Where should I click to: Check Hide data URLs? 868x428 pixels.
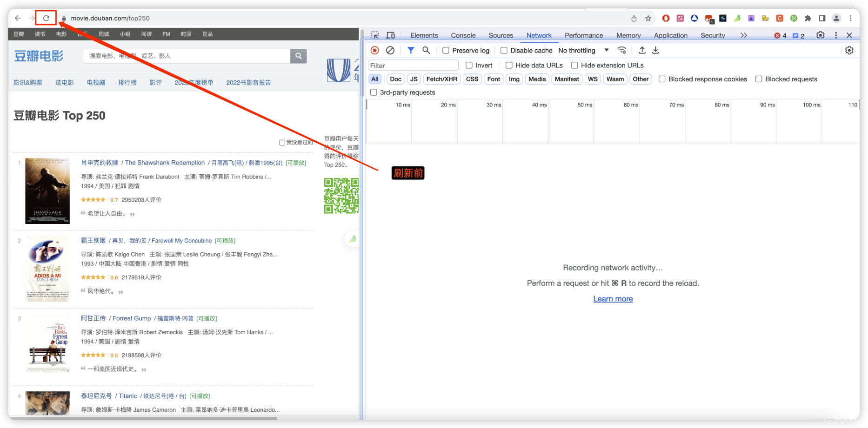coord(509,65)
